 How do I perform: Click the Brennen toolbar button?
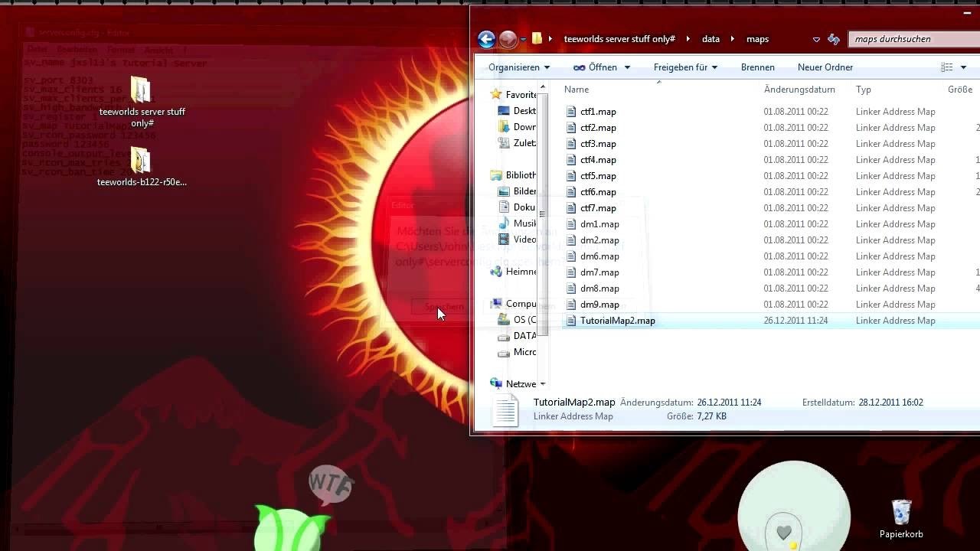(757, 67)
